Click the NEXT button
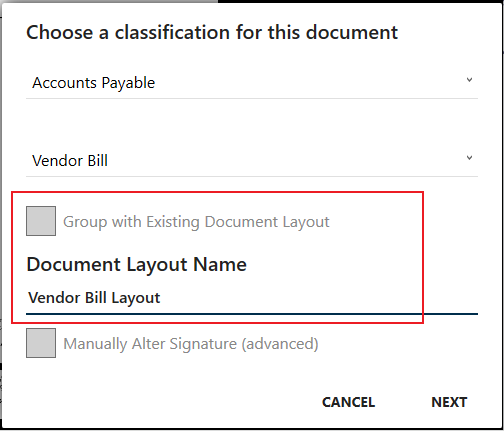This screenshot has width=504, height=431. (x=449, y=402)
